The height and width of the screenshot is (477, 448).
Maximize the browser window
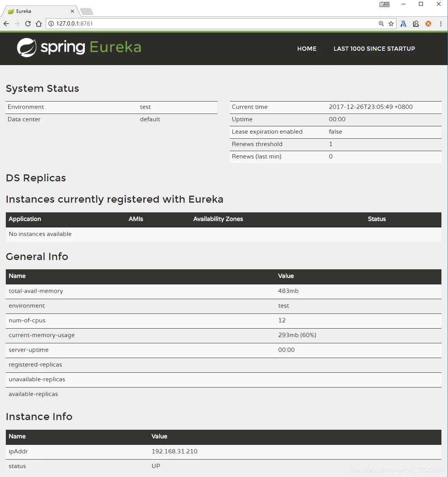pos(421,4)
